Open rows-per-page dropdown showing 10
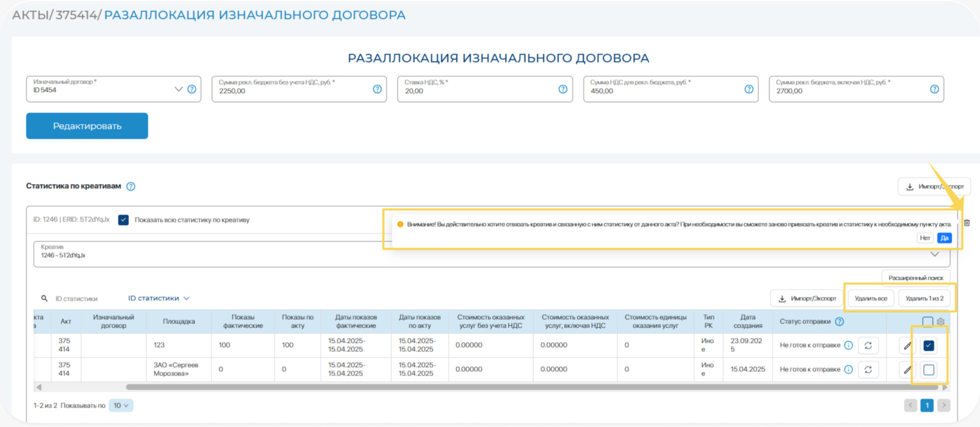The height and width of the screenshot is (427, 980). pos(121,405)
